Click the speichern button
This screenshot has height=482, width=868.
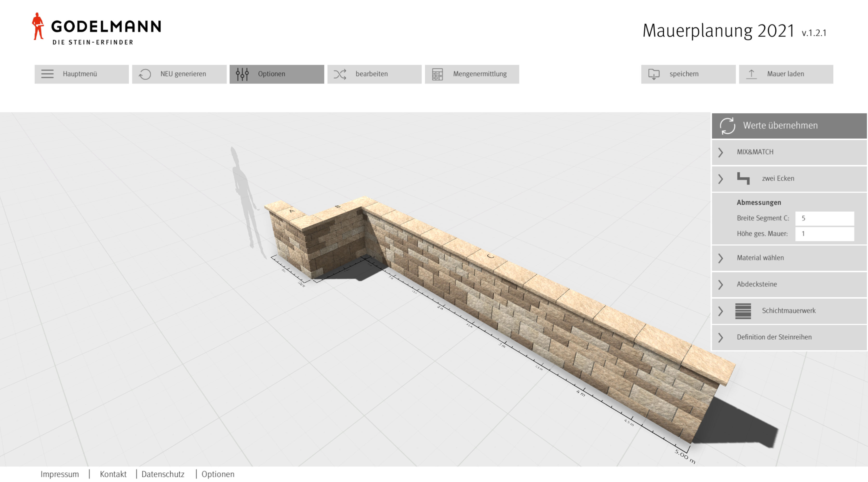[688, 74]
